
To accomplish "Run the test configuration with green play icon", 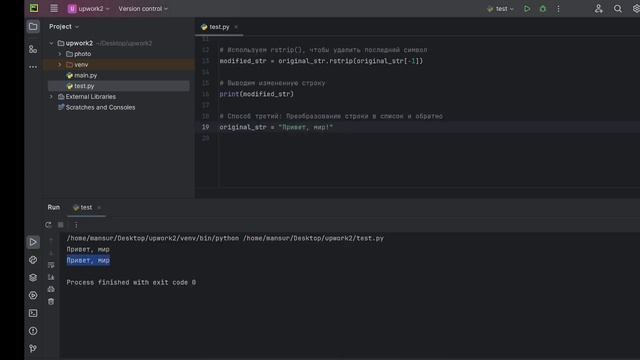I will click(x=527, y=9).
